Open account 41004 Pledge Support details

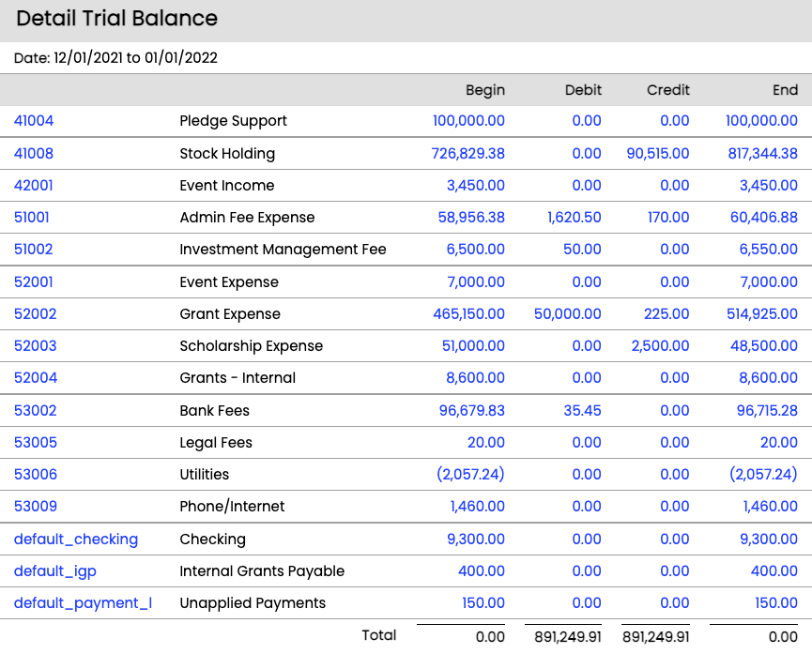click(33, 121)
